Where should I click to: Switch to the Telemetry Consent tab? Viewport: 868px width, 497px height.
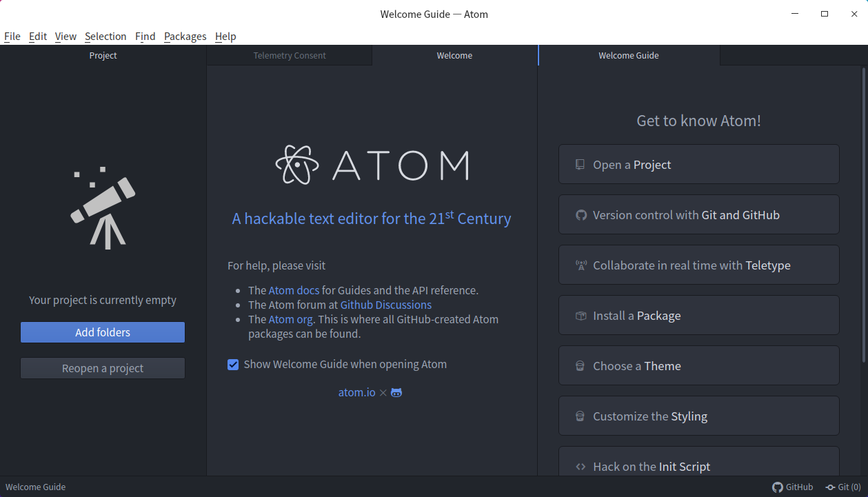[x=290, y=56]
